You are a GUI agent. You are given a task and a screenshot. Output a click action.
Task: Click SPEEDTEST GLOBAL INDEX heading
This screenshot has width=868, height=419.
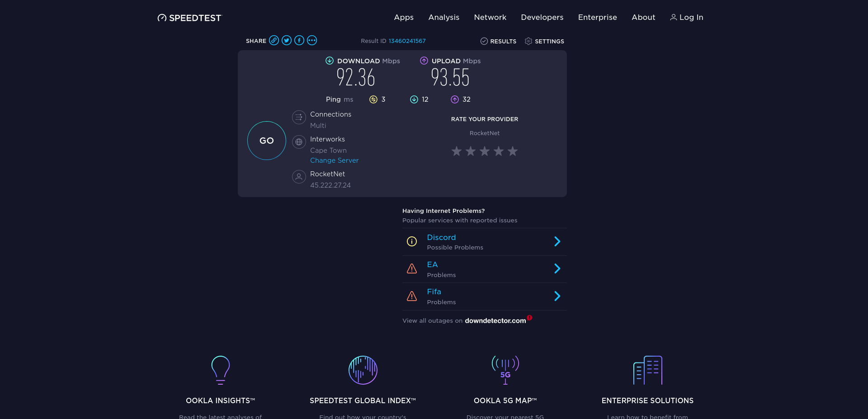[x=363, y=400]
